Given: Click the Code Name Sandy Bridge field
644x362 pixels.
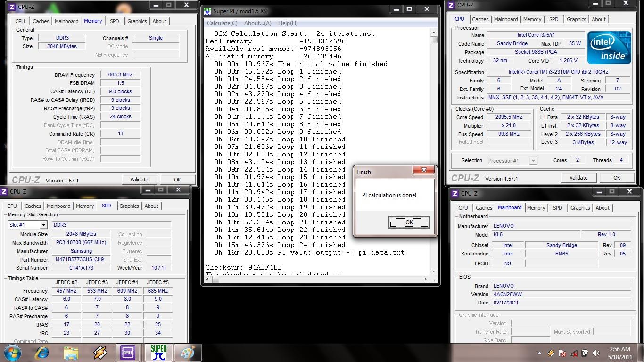Looking at the screenshot, I should (x=512, y=44).
